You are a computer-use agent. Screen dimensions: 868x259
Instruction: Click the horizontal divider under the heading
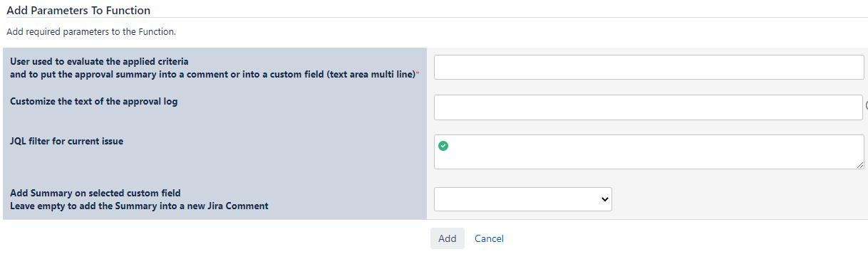tap(434, 18)
